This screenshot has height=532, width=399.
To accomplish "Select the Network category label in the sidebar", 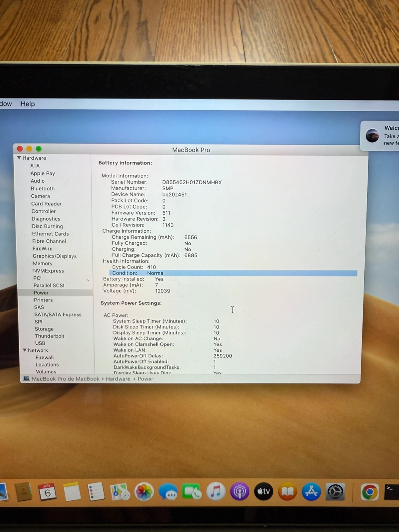I will 38,351.
